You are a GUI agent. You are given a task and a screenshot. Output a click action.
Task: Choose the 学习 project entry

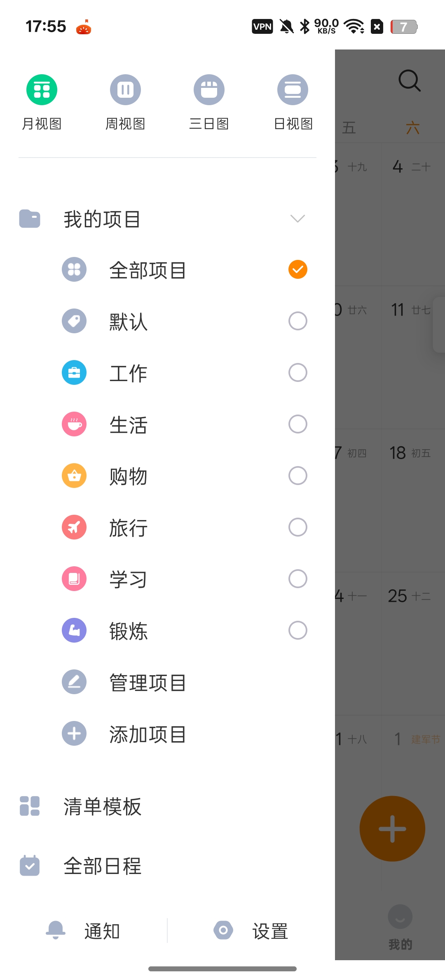(184, 579)
